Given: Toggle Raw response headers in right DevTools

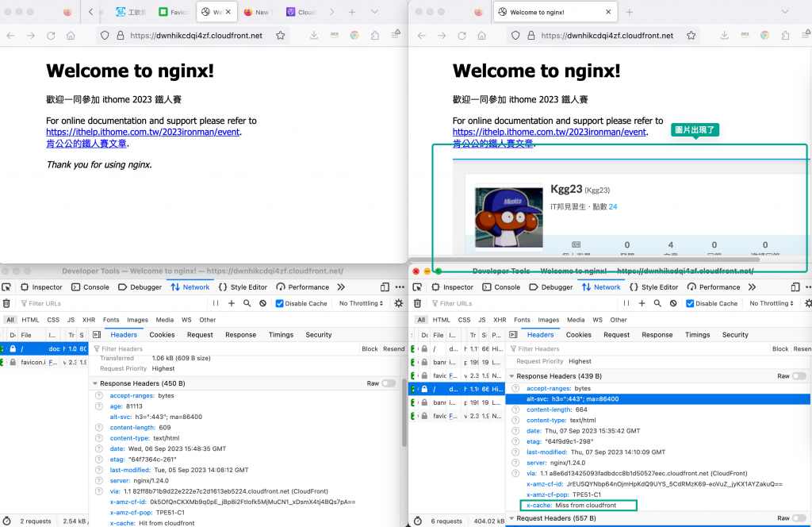Looking at the screenshot, I should click(x=799, y=376).
